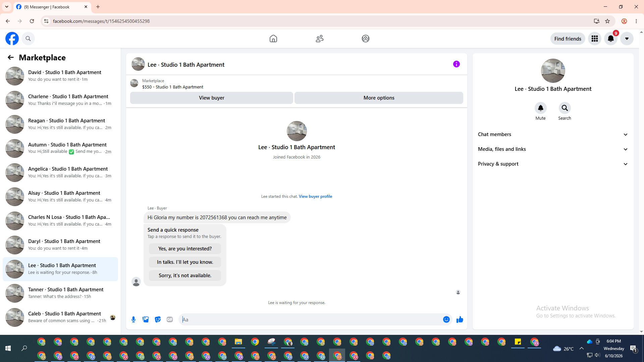The image size is (644, 362).
Task: Record a voice clip with microphone icon
Action: coord(133,319)
